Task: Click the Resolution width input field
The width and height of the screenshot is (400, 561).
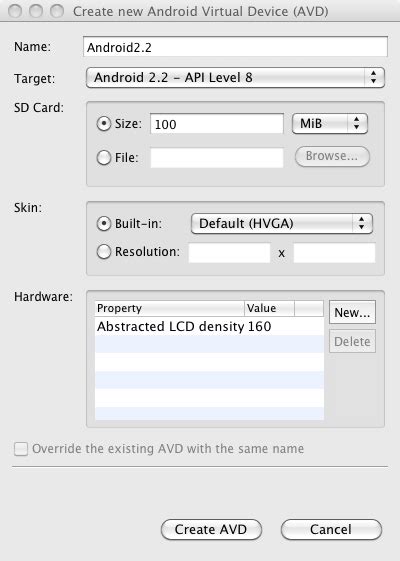Action: click(229, 253)
